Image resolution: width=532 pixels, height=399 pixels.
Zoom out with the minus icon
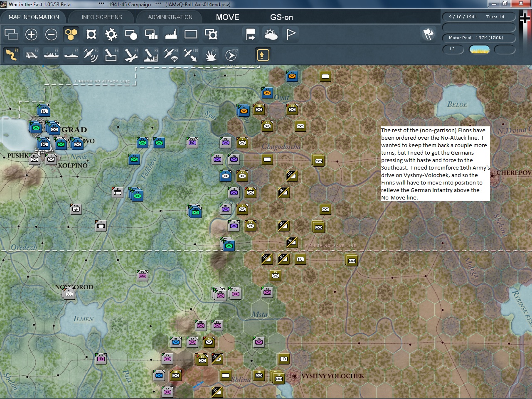(51, 34)
